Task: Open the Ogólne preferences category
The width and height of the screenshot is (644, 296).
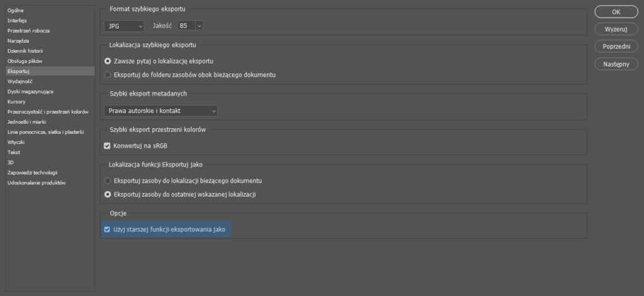Action: point(16,10)
